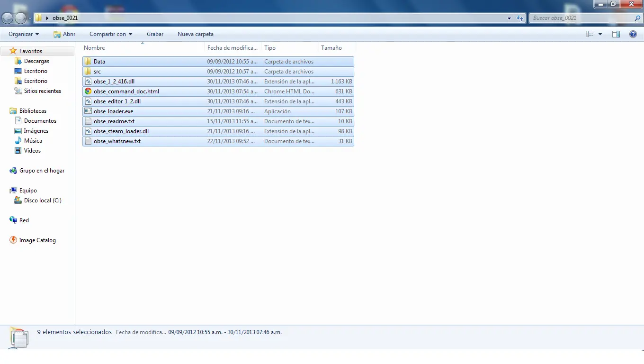Open the Compartir con menu

point(111,34)
